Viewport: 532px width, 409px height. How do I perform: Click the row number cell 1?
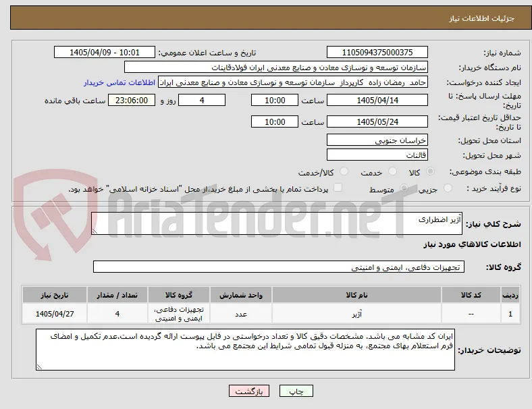[x=510, y=314]
